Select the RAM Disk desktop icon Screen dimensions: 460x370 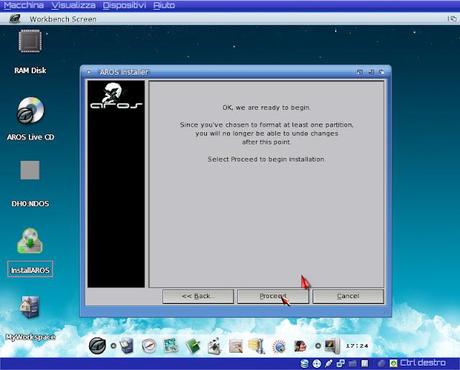(30, 41)
